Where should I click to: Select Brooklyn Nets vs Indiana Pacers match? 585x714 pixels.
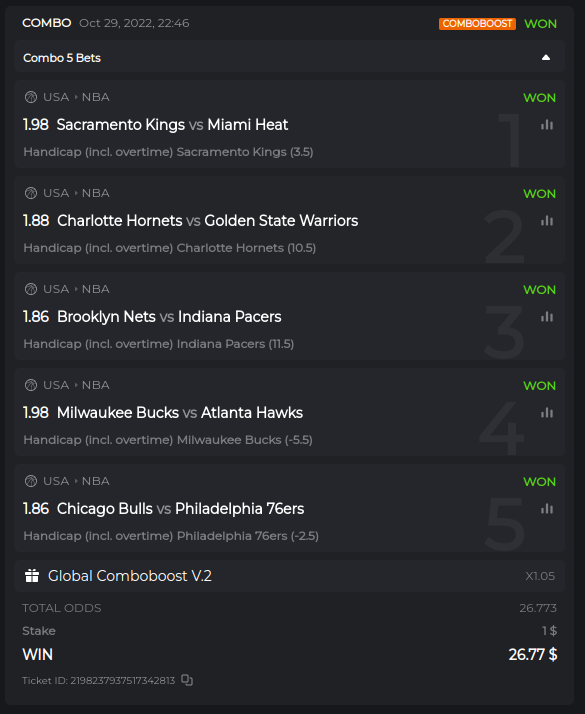169,317
